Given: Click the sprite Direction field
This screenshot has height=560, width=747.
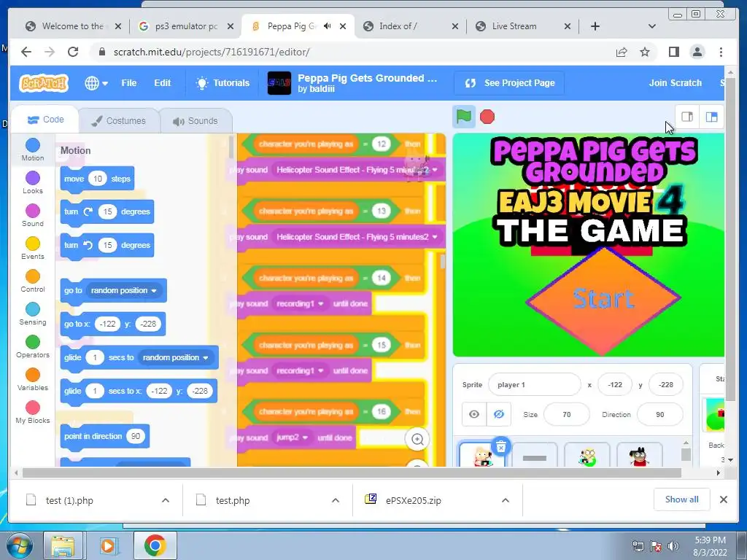Looking at the screenshot, I should click(x=659, y=414).
